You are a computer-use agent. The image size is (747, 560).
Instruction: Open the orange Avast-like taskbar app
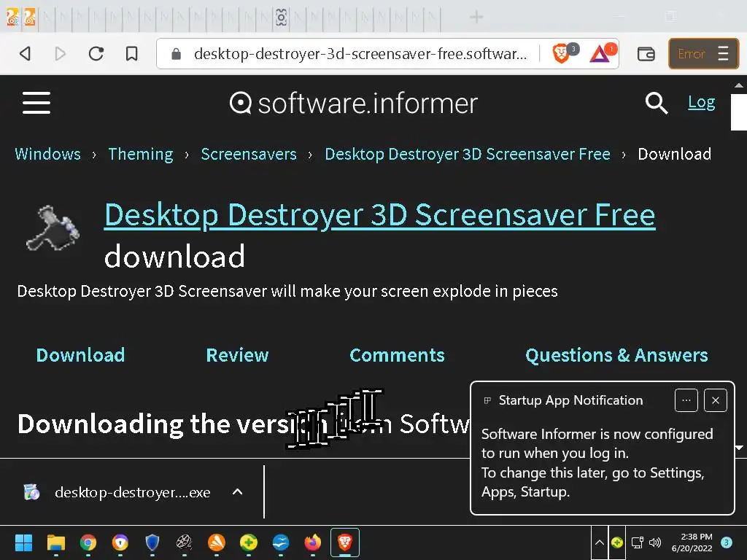coord(216,542)
